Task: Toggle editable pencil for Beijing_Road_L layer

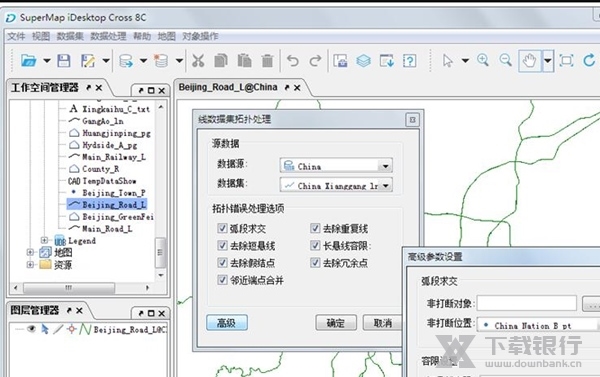Action: click(58, 329)
